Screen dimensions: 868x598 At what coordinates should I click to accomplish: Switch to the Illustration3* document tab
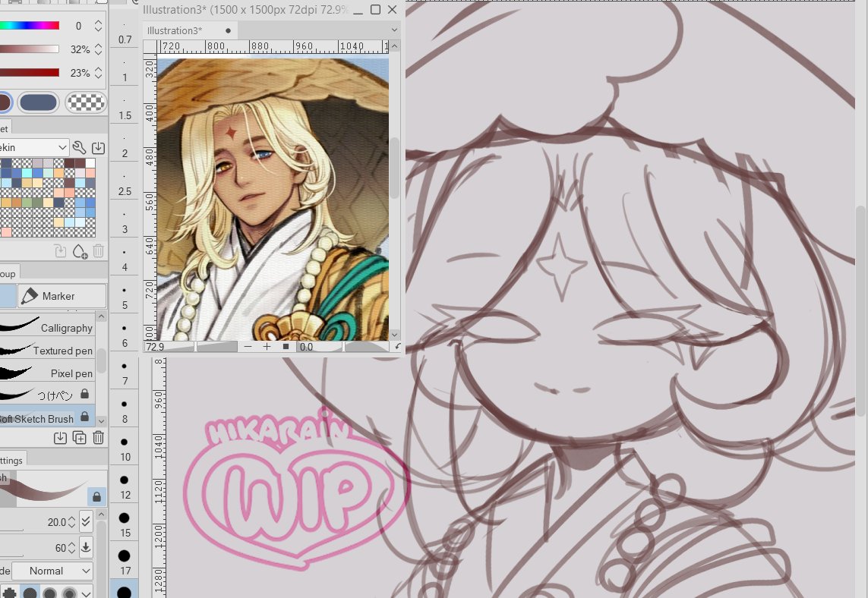[x=190, y=30]
